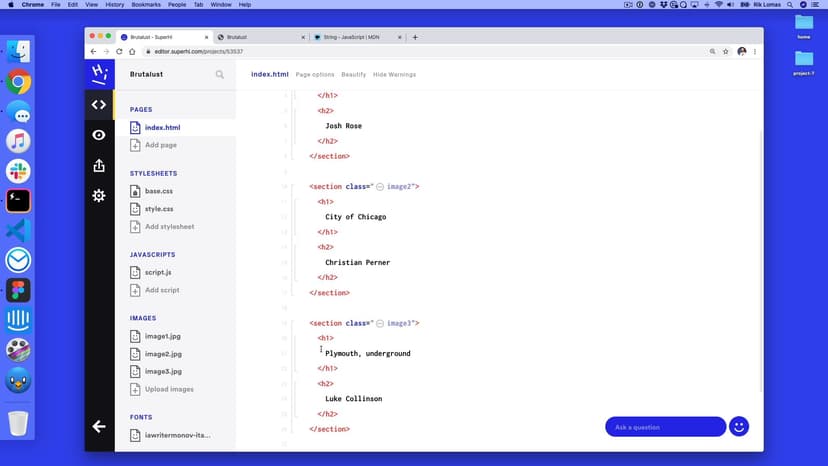Click the Ask a question input field
Screen dimensions: 828x466
[665, 427]
